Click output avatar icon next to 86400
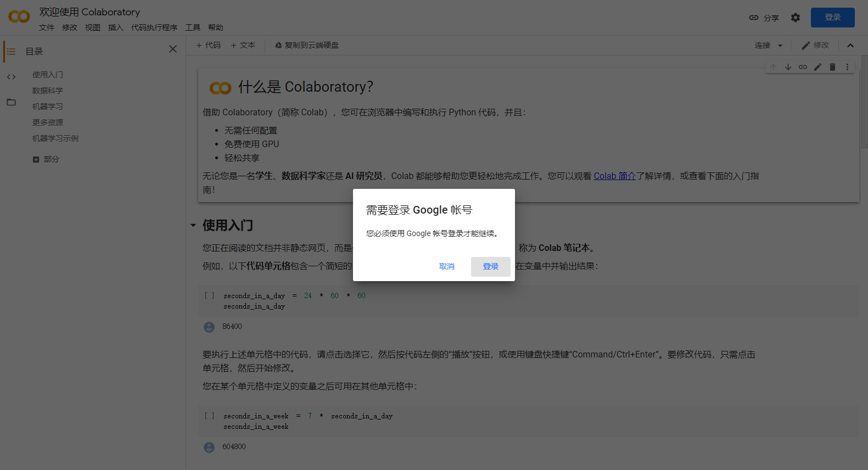 [x=209, y=327]
